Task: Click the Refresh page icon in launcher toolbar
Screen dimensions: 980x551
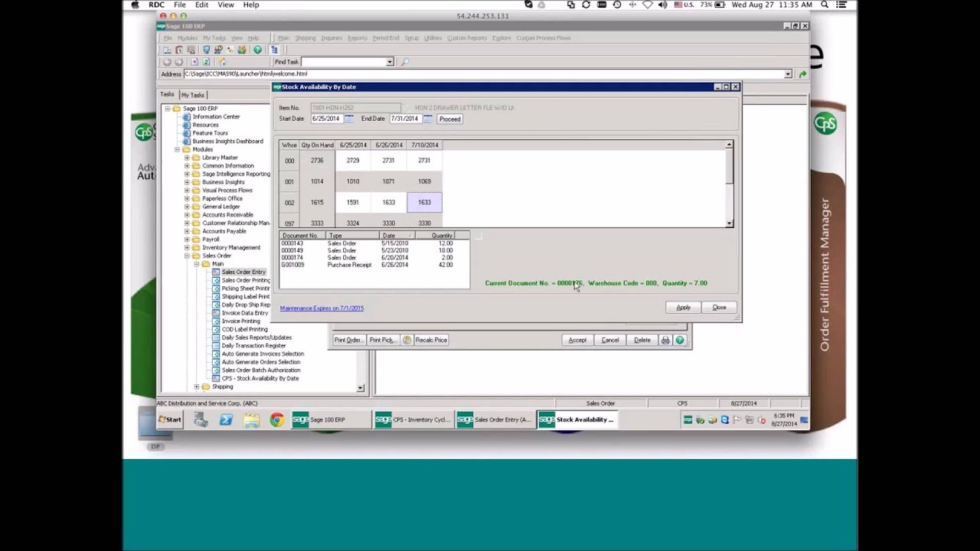Action: click(206, 62)
